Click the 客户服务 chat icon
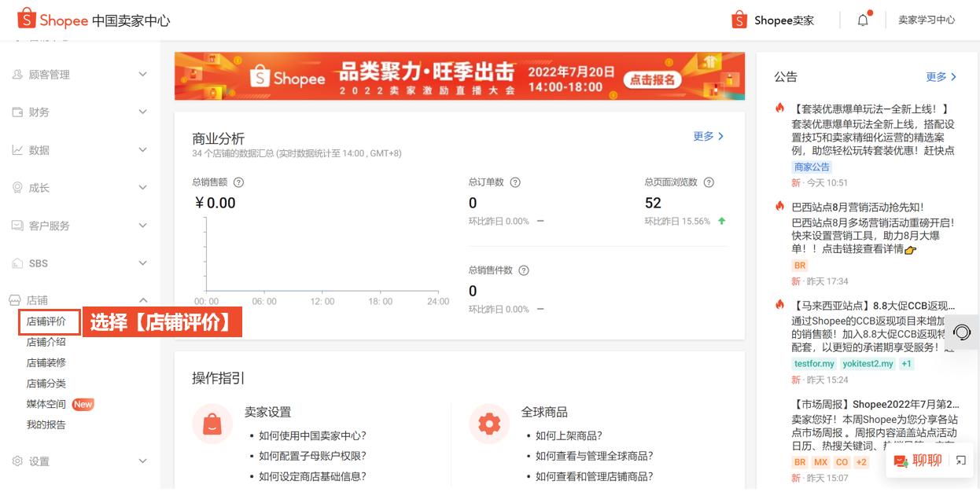Image resolution: width=980 pixels, height=492 pixels. point(17,225)
